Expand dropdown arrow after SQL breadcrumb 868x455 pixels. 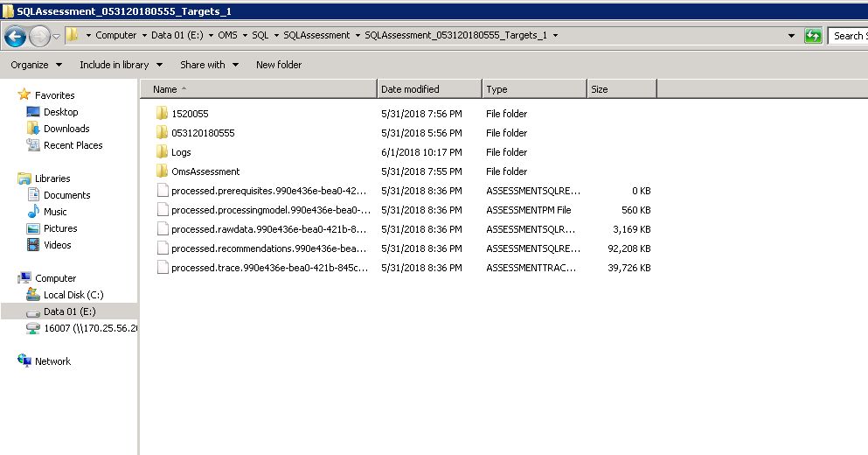point(275,36)
